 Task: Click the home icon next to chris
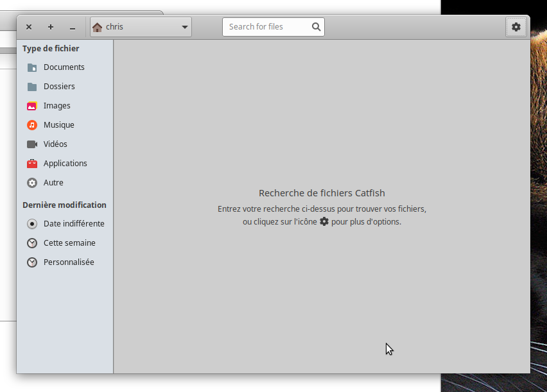tap(98, 27)
